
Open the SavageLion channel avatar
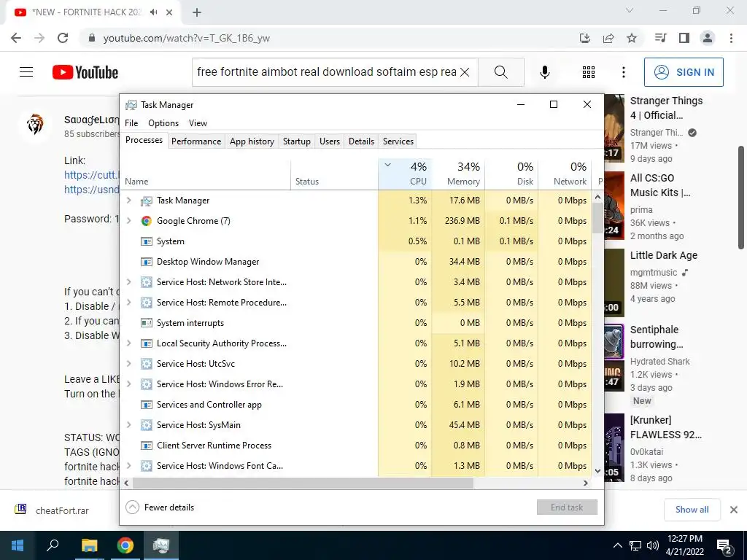coord(35,125)
